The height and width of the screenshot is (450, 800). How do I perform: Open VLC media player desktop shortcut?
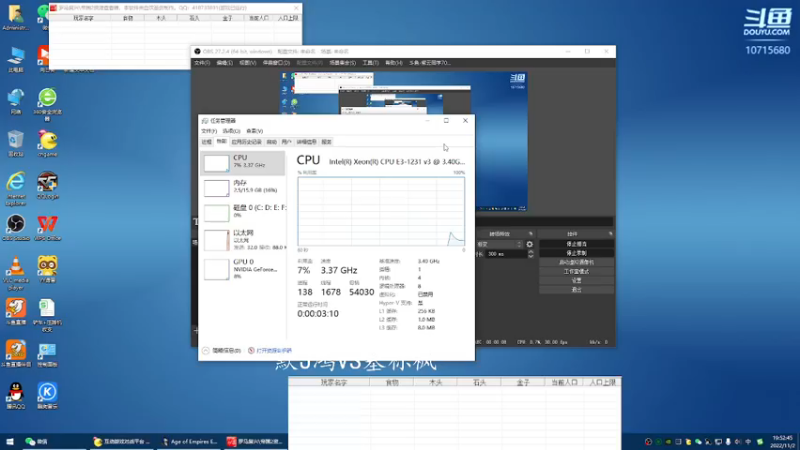pyautogui.click(x=16, y=273)
